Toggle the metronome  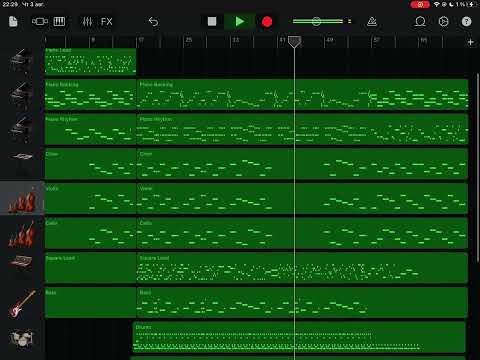point(372,22)
